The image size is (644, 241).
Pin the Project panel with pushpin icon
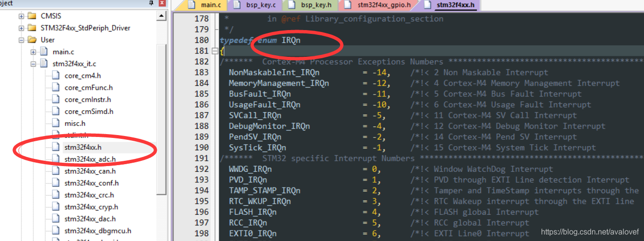click(152, 3)
